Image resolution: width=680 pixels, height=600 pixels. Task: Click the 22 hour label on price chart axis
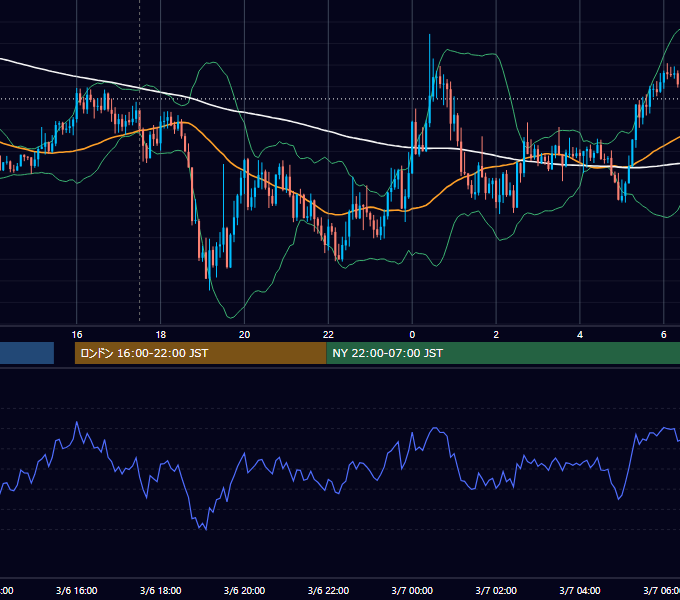tap(328, 335)
